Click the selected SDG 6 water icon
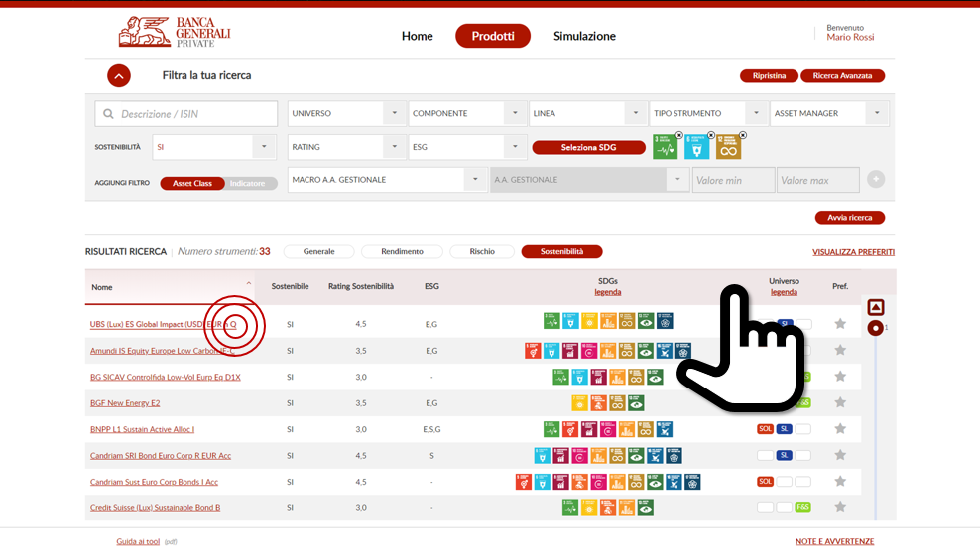The height and width of the screenshot is (554, 980). (697, 148)
